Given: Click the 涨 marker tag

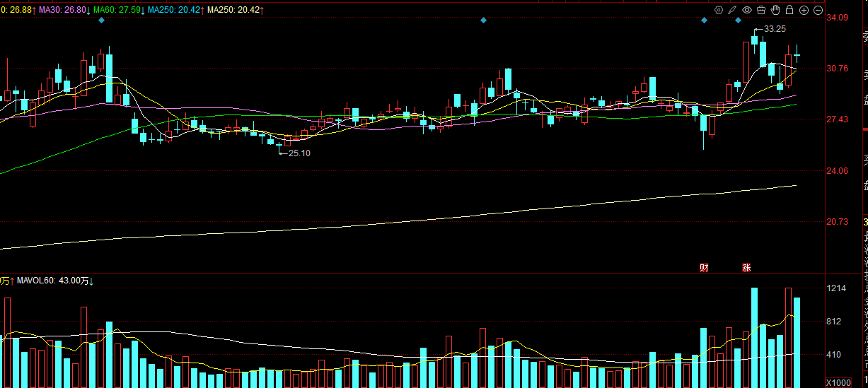Looking at the screenshot, I should pyautogui.click(x=746, y=267).
